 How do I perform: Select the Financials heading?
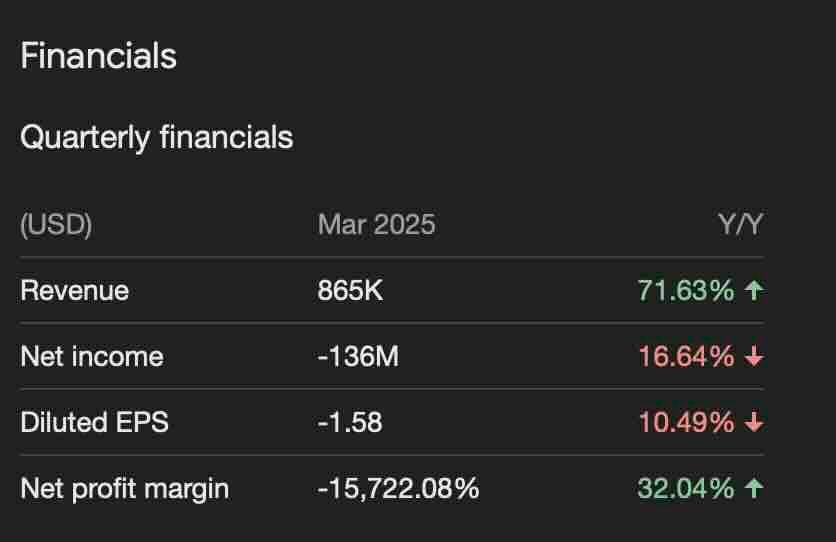click(98, 56)
